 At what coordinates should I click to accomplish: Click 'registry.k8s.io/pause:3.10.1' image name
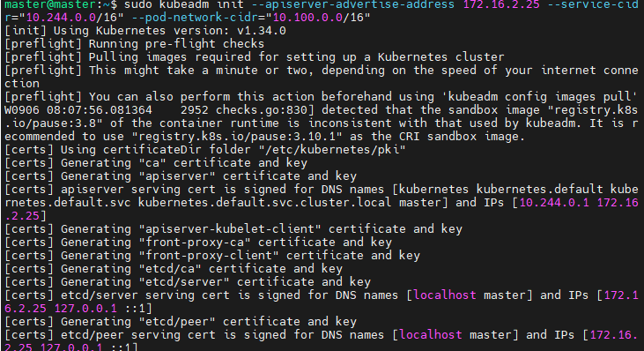tap(237, 137)
